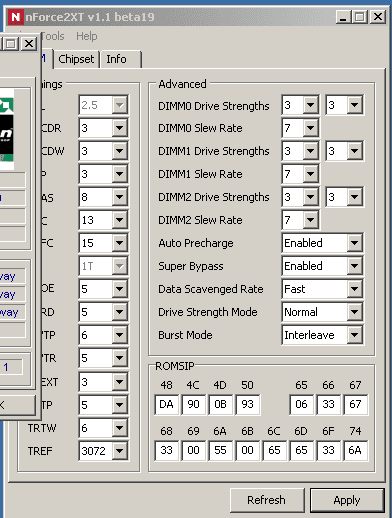Switch to the Info tab
The image size is (392, 518).
(121, 59)
